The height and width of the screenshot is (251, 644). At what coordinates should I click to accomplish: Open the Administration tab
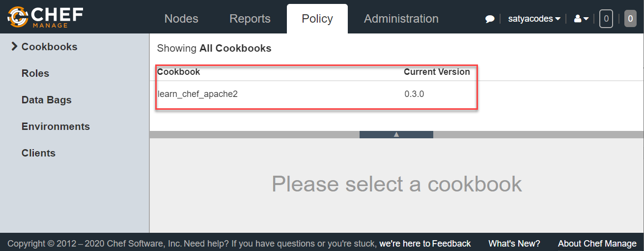pyautogui.click(x=401, y=19)
